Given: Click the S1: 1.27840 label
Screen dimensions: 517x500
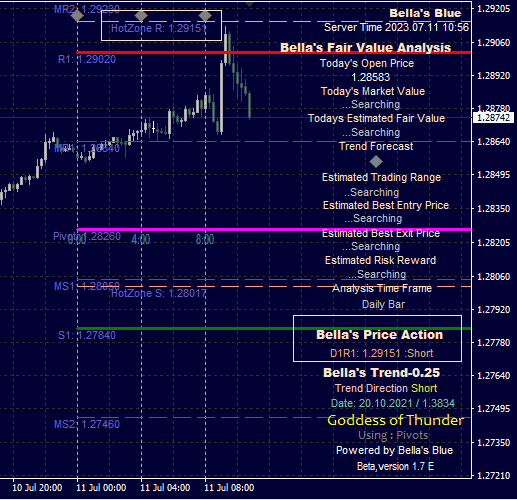Looking at the screenshot, I should [x=87, y=335].
